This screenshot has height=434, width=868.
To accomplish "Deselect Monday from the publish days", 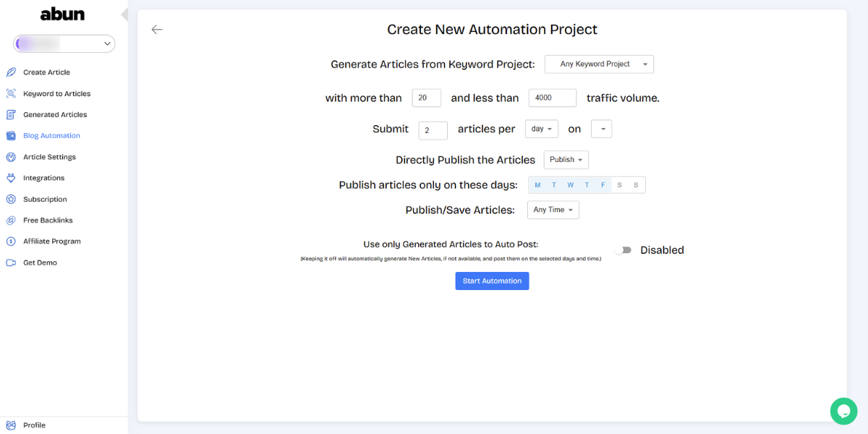I will click(x=537, y=184).
